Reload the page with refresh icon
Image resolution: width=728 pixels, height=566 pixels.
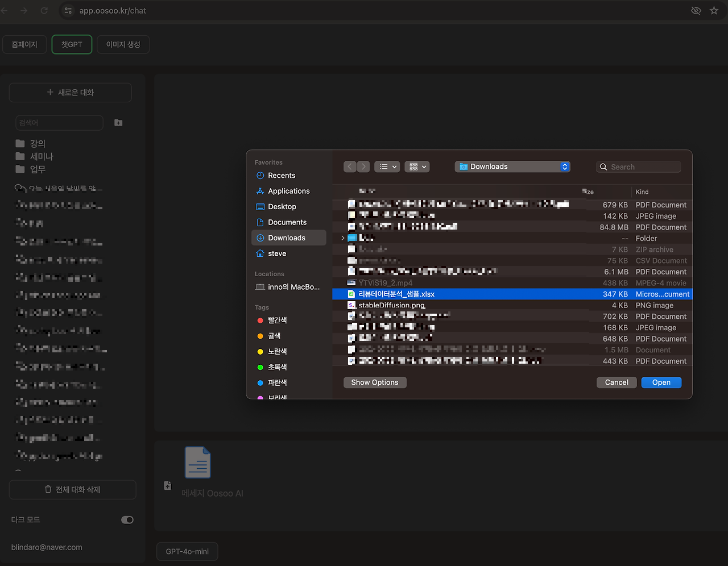click(x=44, y=11)
